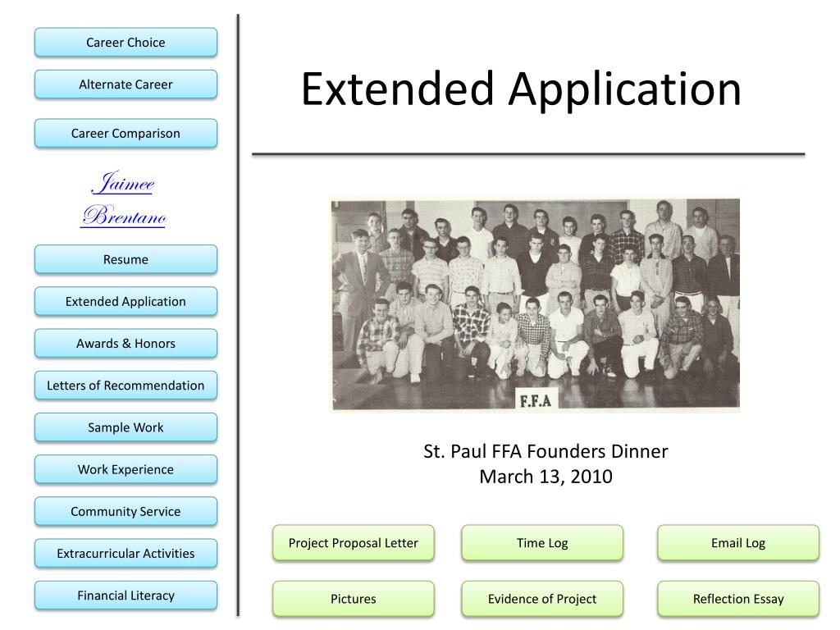Read the Reflection Essay
Viewport: 840px width, 630px height.
pyautogui.click(x=738, y=599)
